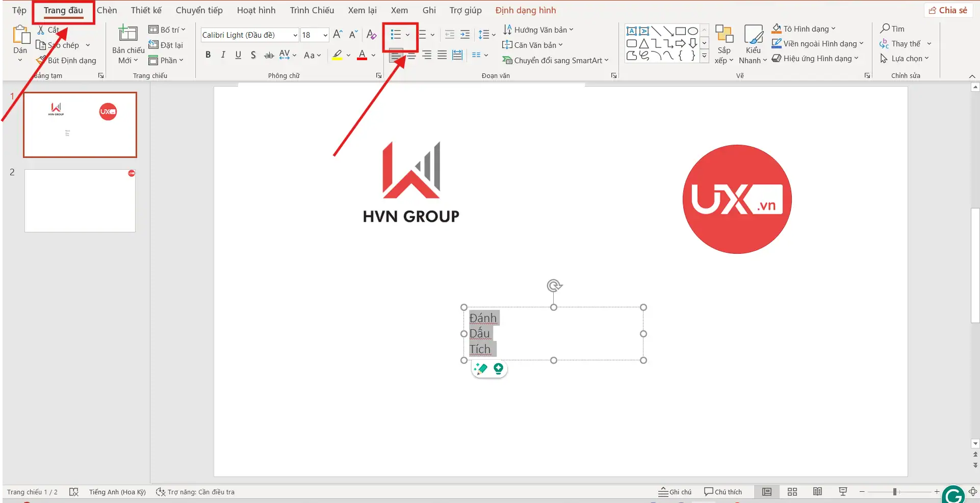
Task: Open Grammarly from the corner badge
Action: [953, 494]
